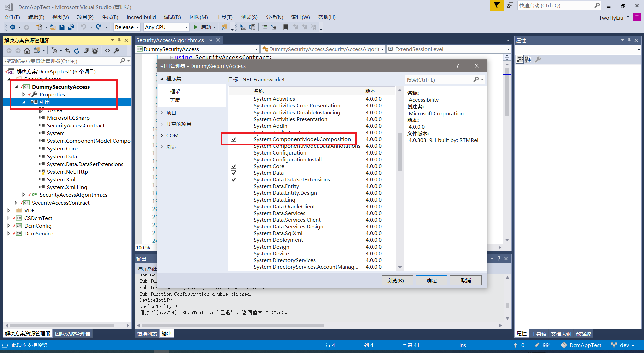Toggle Alphabetical sort in Properties panel

(x=528, y=60)
